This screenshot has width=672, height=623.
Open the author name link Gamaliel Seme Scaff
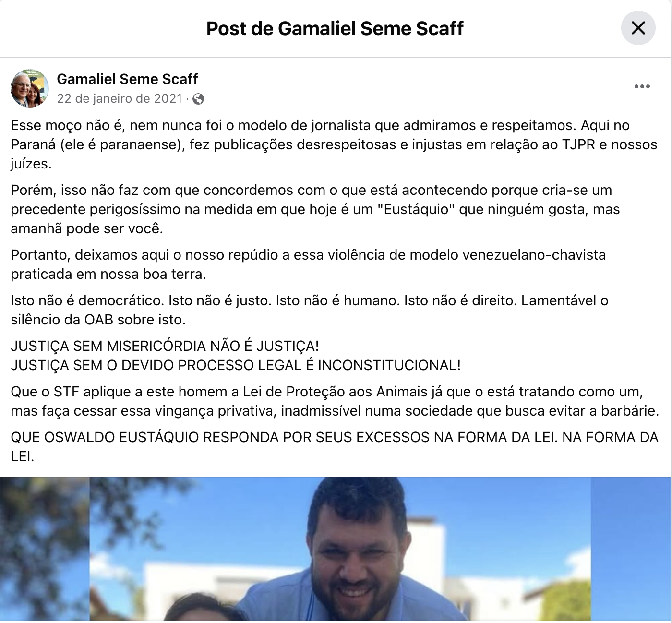click(127, 79)
